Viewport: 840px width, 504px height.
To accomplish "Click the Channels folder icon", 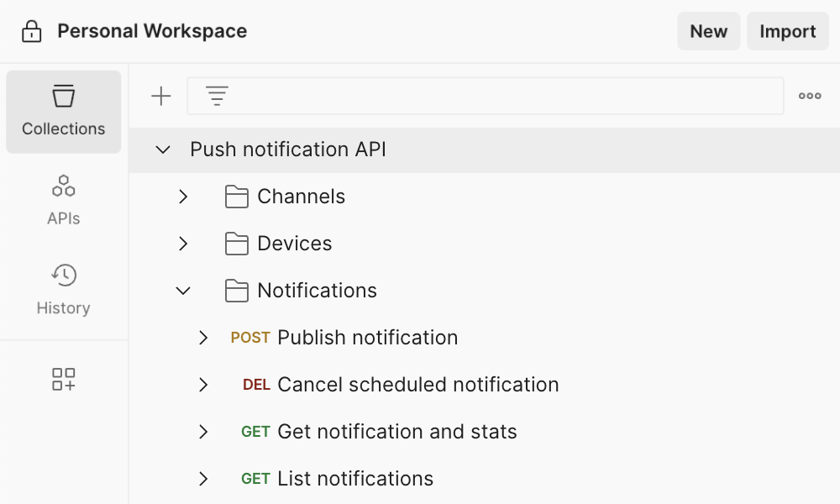I will (237, 197).
